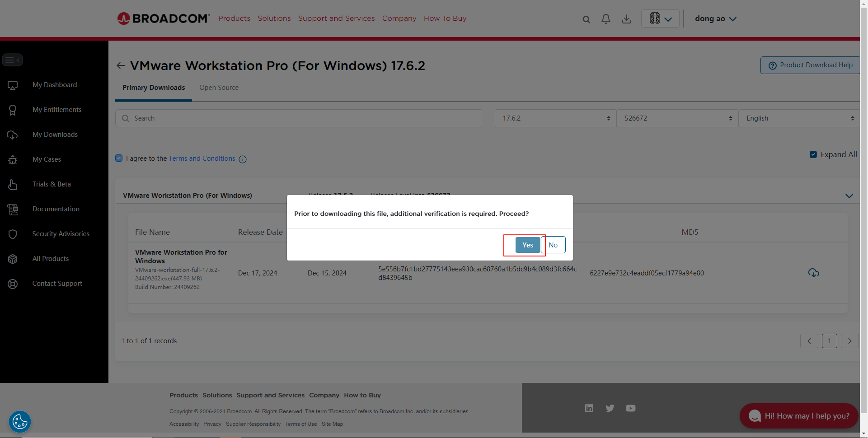Decline the dialog with No

(x=553, y=245)
